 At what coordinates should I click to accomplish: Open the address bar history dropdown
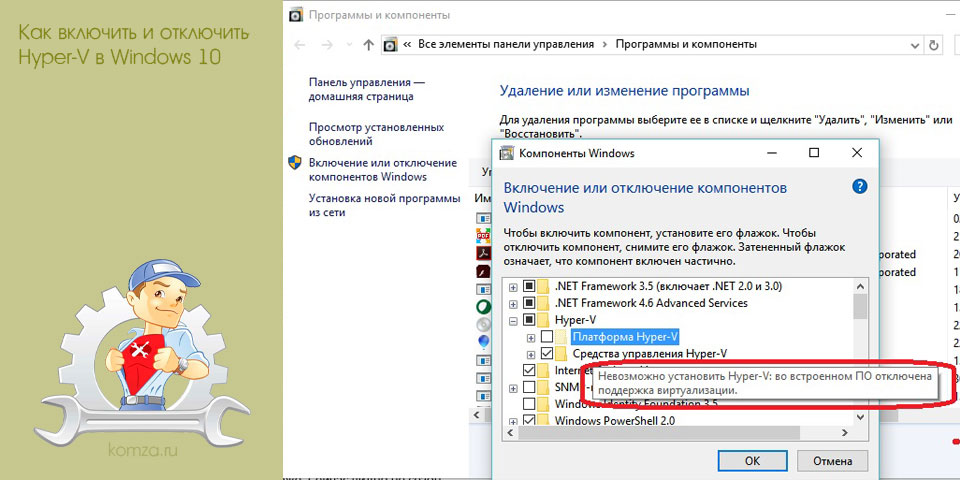coord(915,45)
